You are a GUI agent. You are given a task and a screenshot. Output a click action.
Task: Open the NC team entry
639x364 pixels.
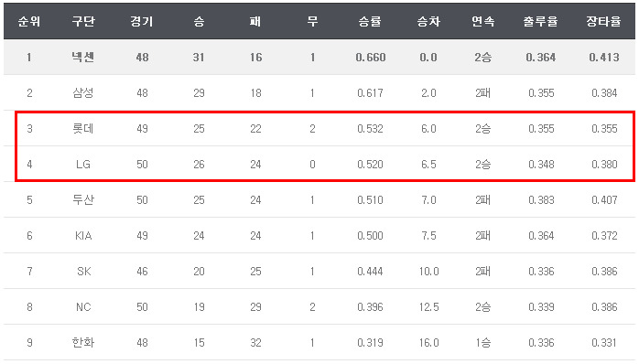coord(83,307)
